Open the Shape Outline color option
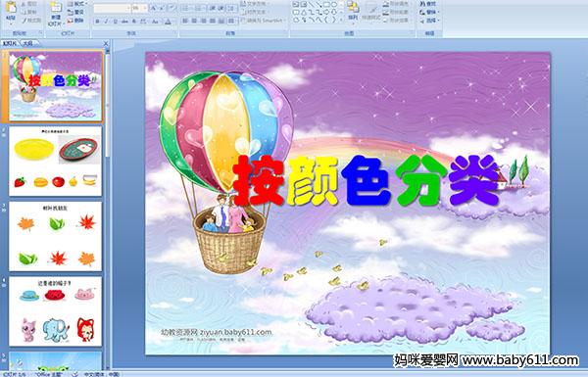The width and height of the screenshot is (588, 377). pyautogui.click(x=397, y=12)
